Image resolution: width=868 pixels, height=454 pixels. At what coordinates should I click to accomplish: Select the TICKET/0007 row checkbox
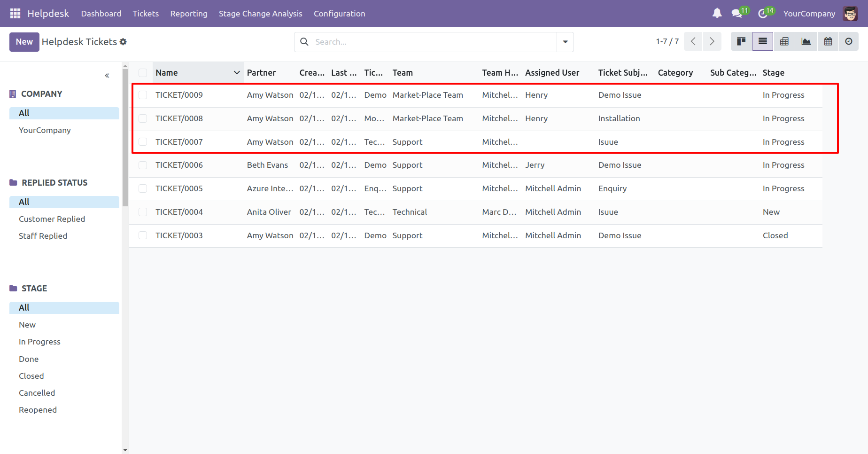click(143, 142)
